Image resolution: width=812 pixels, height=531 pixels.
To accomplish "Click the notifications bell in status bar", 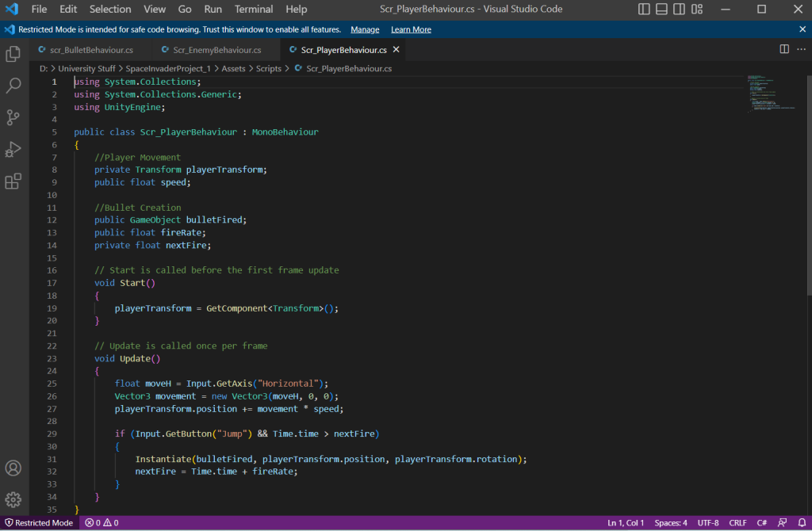I will coord(802,523).
